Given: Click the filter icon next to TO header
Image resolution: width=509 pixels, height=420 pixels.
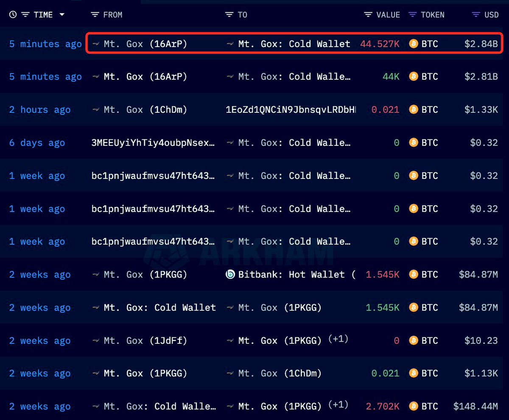Looking at the screenshot, I should 229,14.
